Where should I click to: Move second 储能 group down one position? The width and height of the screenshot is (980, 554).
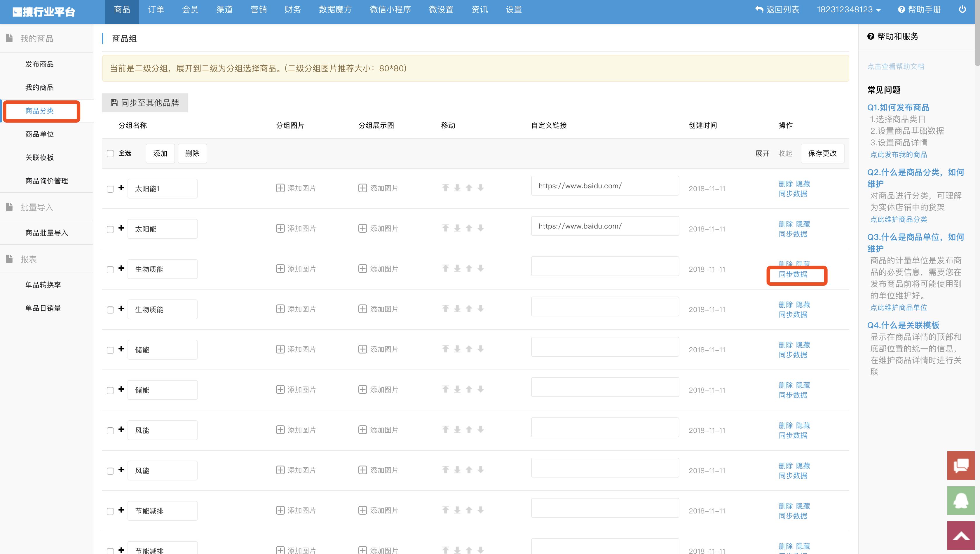(481, 389)
